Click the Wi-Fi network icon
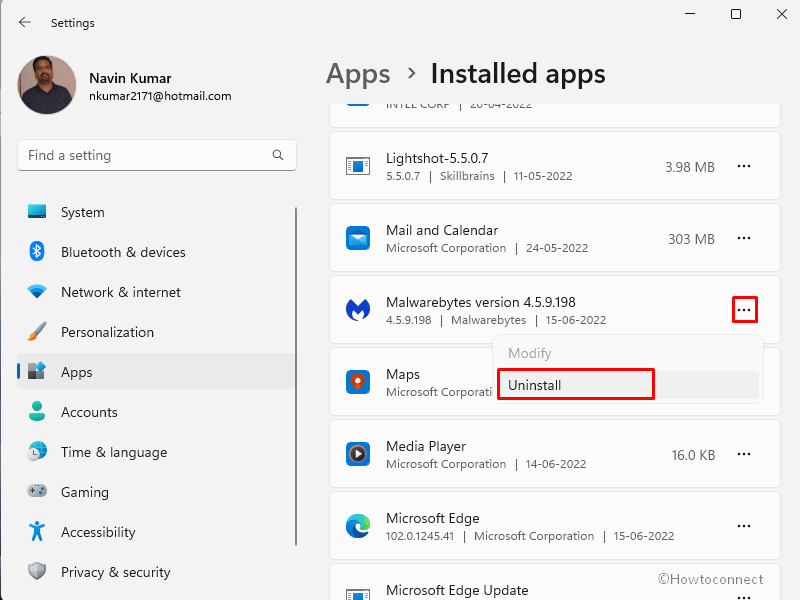The height and width of the screenshot is (600, 800). pos(37,292)
